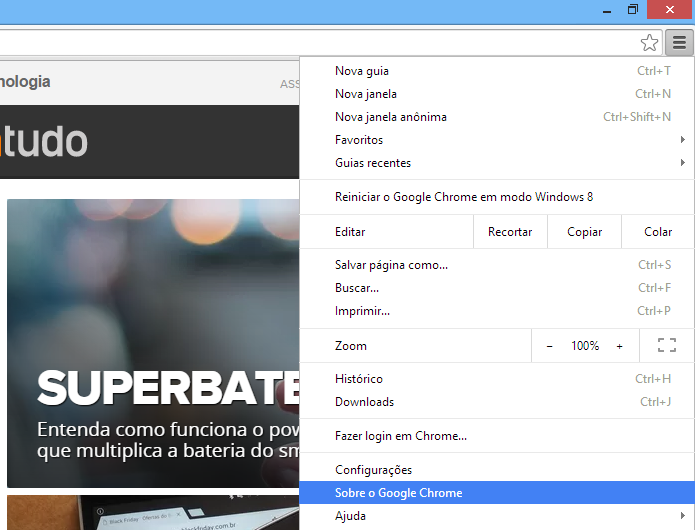Choose Nova janela from the menu
695x530 pixels.
[497, 94]
